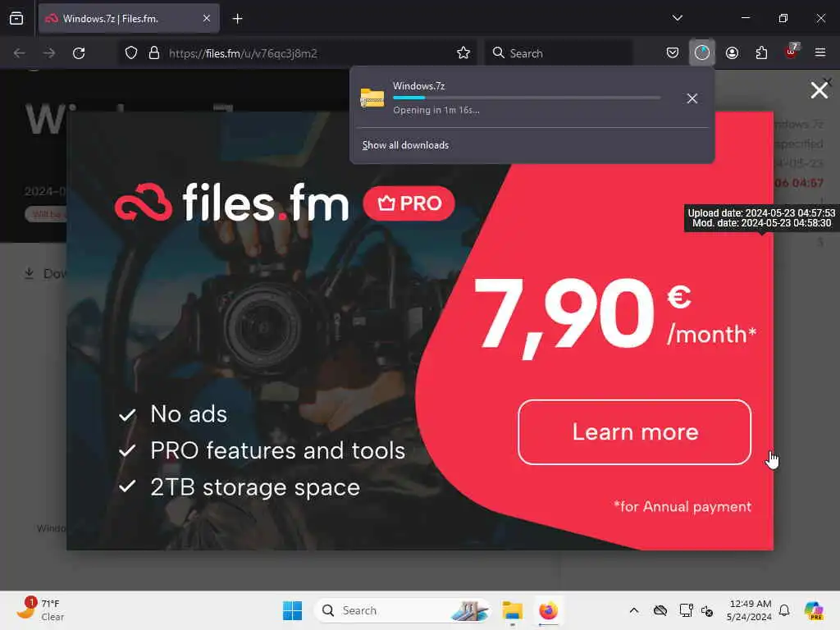Click the muted volume tray icon
Image resolution: width=840 pixels, height=630 pixels.
(x=707, y=610)
